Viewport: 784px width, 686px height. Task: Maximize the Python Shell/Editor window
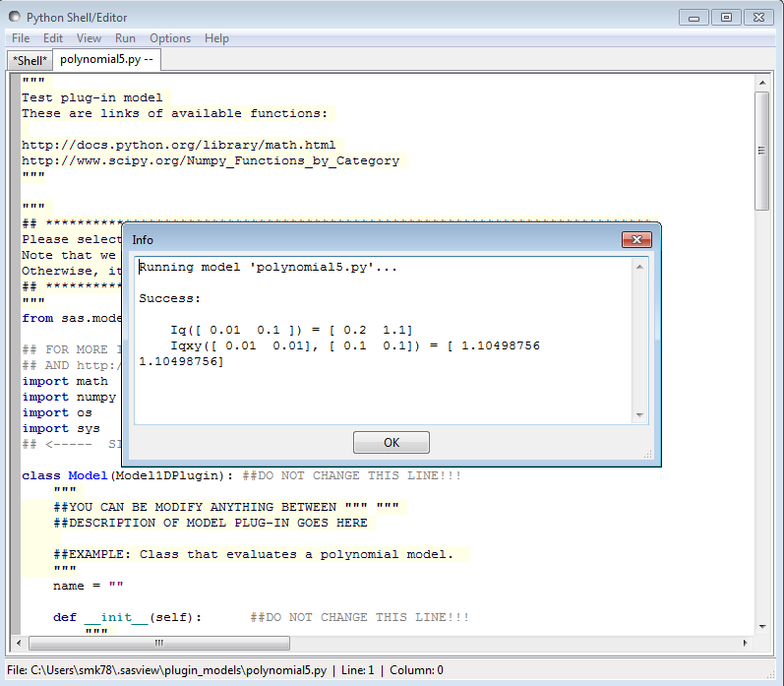[727, 17]
